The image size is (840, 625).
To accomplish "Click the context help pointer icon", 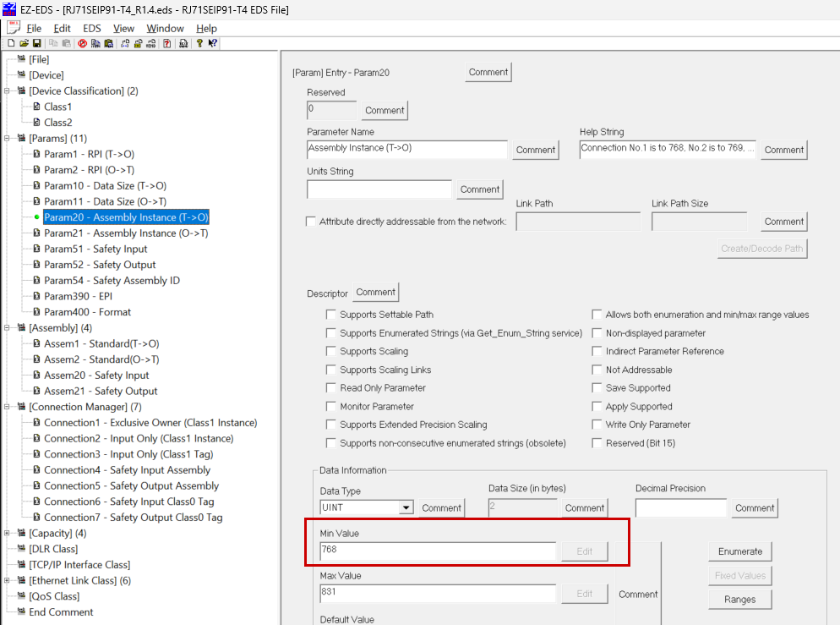I will coord(213,43).
